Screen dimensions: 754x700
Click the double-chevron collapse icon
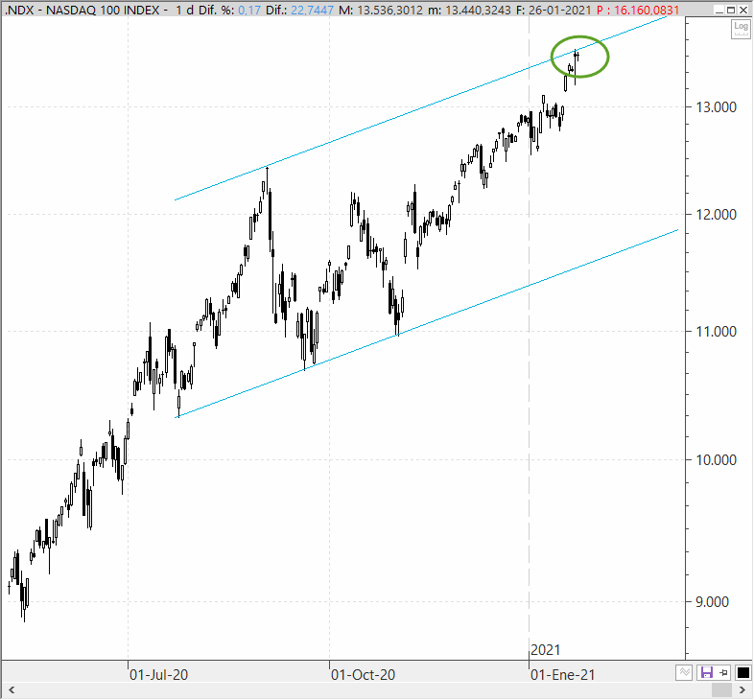coord(684,672)
